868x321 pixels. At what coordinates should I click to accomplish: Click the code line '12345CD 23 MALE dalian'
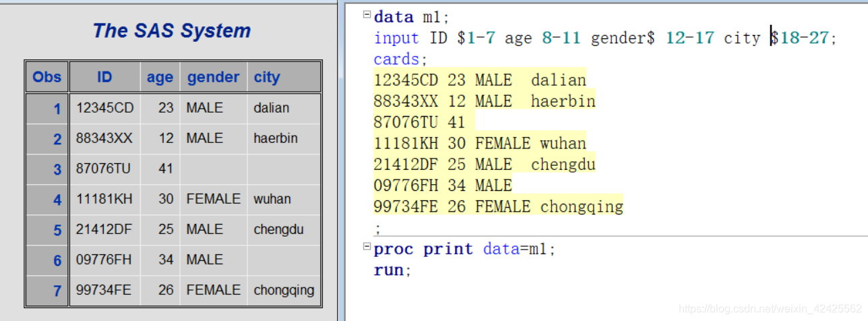(480, 80)
